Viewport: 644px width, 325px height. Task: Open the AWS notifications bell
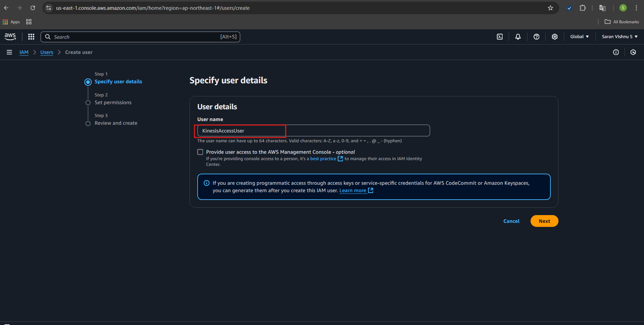518,37
